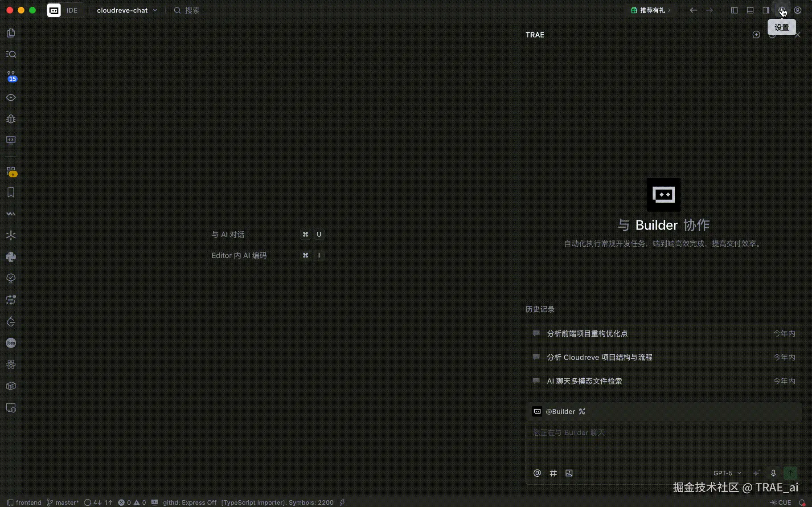Sync changes 4↓ 1↑ in status bar
The width and height of the screenshot is (812, 507).
[98, 503]
